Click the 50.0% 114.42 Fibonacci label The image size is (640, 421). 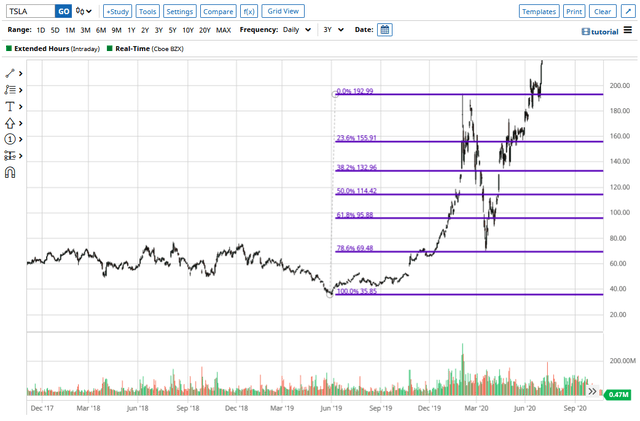coord(356,191)
